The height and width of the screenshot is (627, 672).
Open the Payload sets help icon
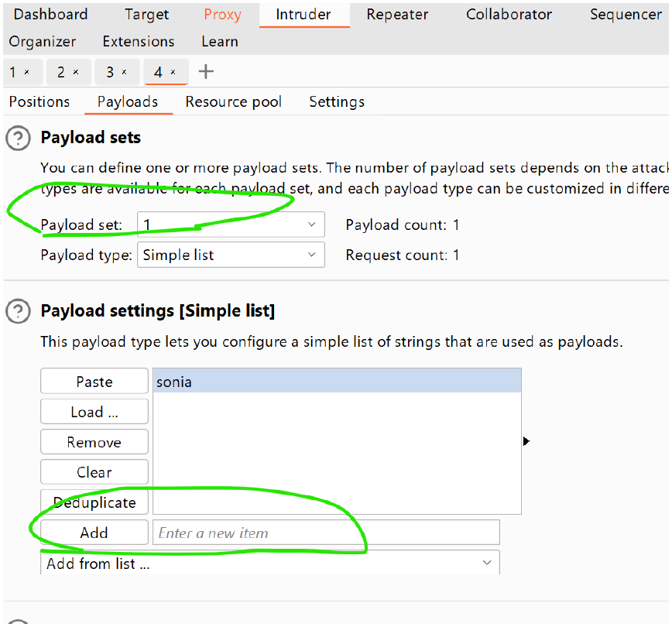[18, 138]
